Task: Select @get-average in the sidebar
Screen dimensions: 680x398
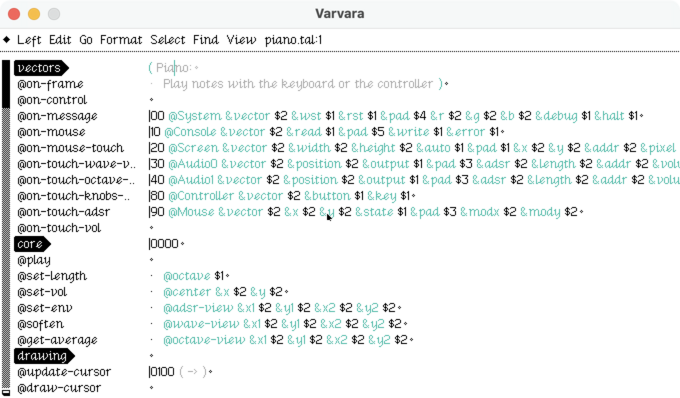Action: 57,341
